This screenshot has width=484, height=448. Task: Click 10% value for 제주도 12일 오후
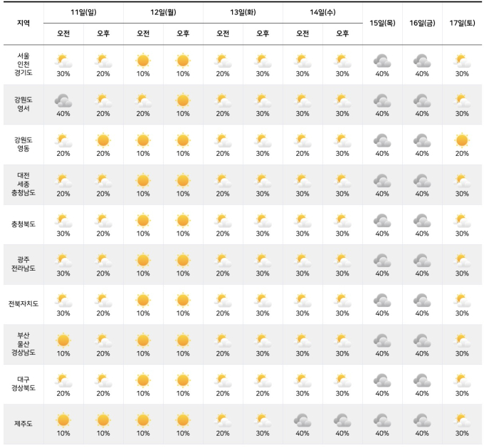point(183,434)
